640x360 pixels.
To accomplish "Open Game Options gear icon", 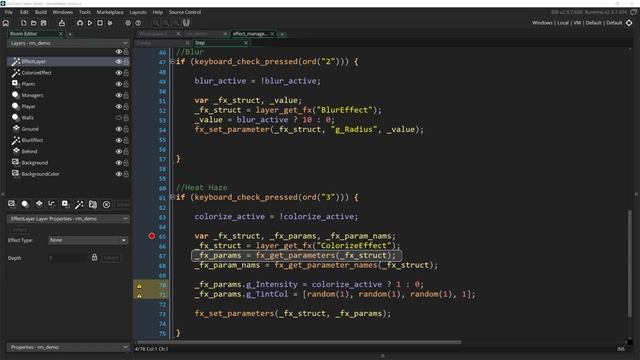I will pyautogui.click(x=128, y=23).
